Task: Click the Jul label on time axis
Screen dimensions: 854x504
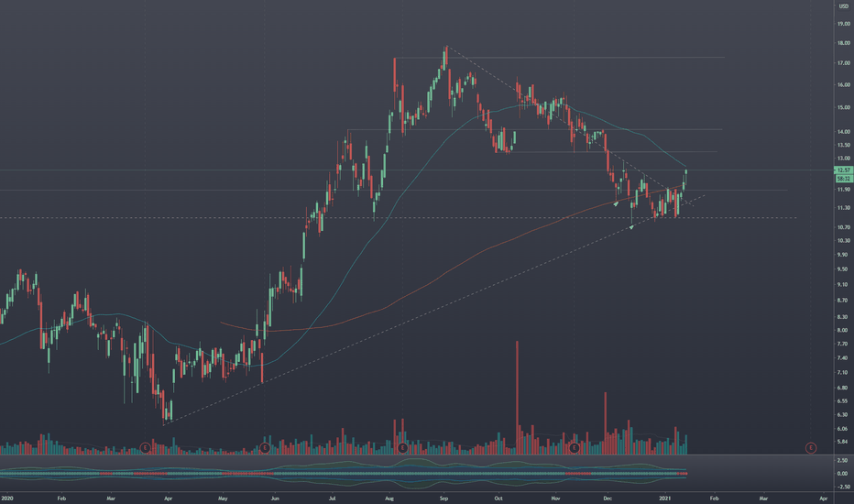Action: pos(333,499)
